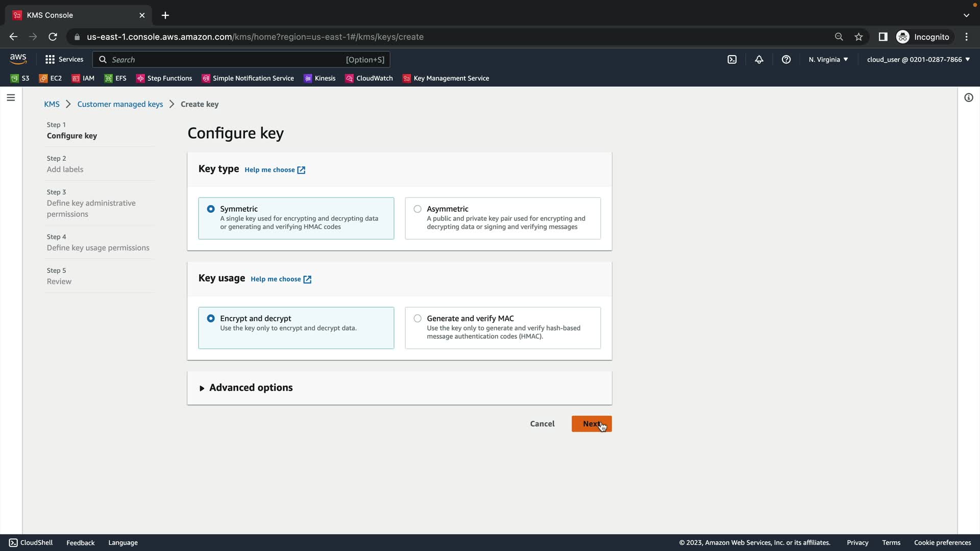Select Generate and verify MAC option

(x=418, y=318)
